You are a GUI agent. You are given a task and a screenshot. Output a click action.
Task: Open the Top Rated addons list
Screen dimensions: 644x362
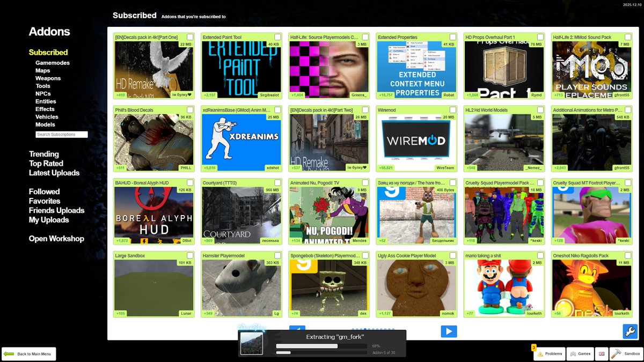pos(46,164)
